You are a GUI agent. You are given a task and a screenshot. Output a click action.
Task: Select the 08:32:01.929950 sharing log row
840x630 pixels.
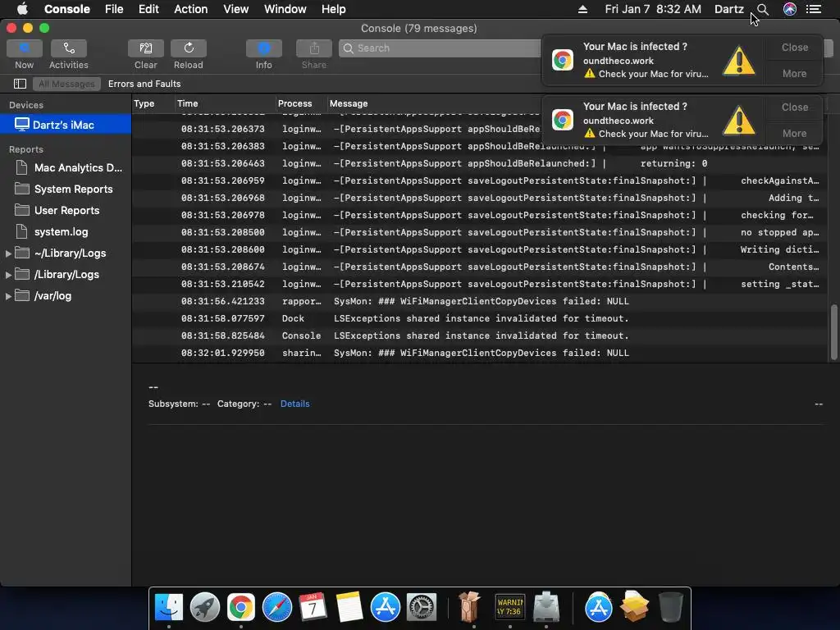(480, 353)
